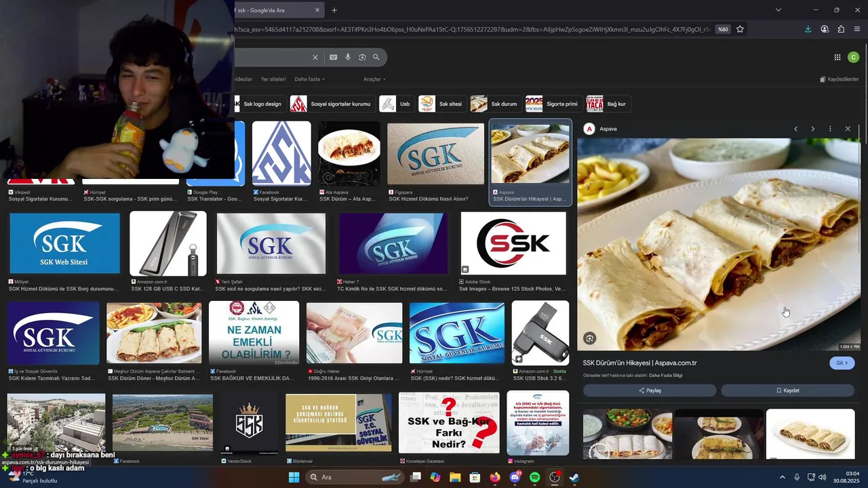Open File Explorer from the taskbar

click(x=455, y=477)
